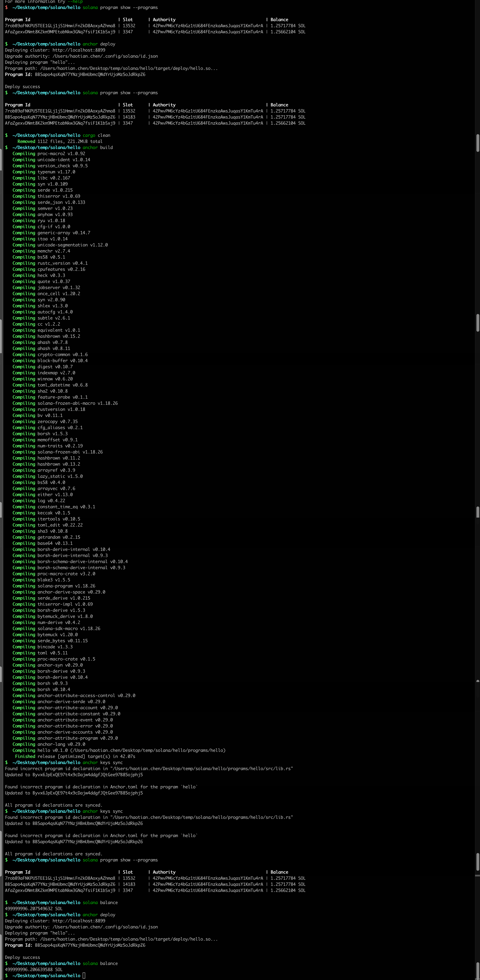Viewport: 480px width, 980px height.
Task: Click 'Compiling ryu v1.0.18' line
Action: click(39, 221)
